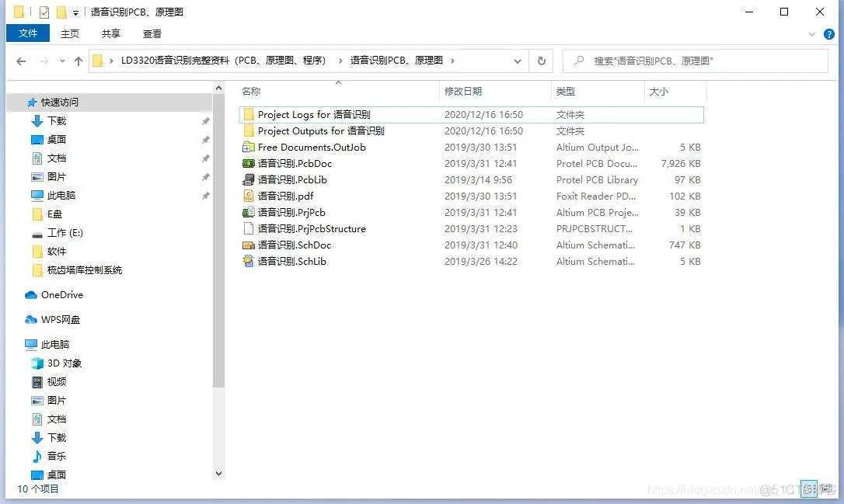Click the navigation pane scroll up arrow
The width and height of the screenshot is (844, 504).
pyautogui.click(x=218, y=88)
